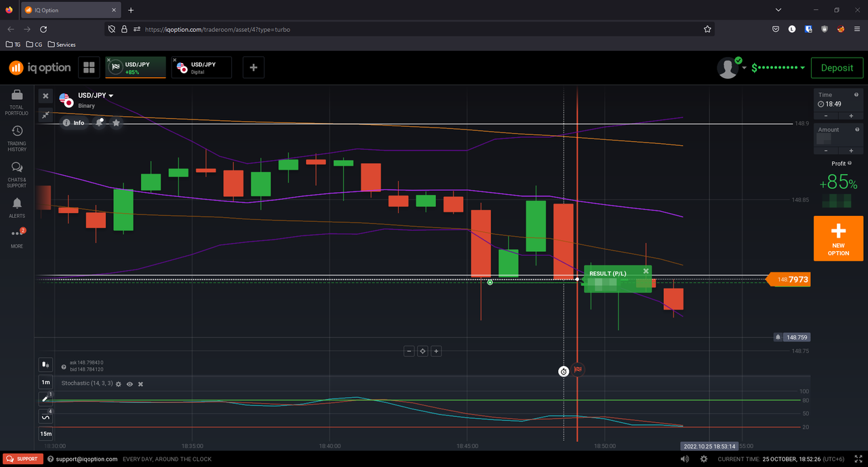
Task: Zoom in the chart with plus button
Action: 436,351
